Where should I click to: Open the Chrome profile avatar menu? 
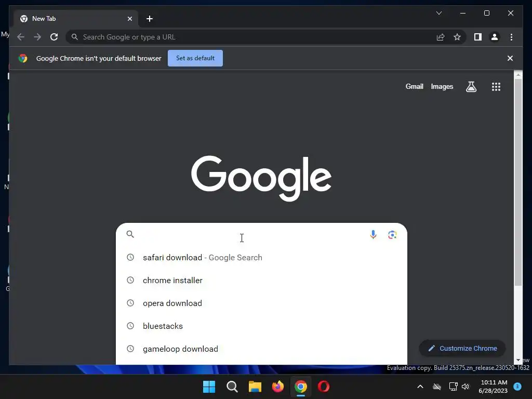(x=495, y=37)
